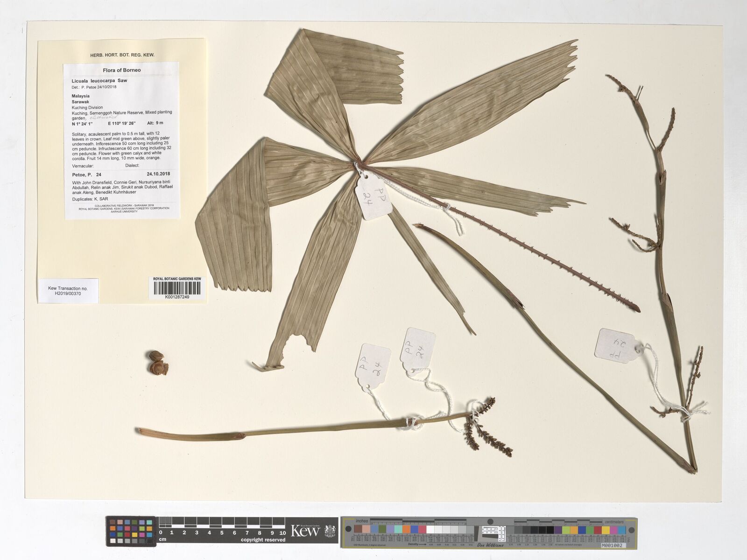Click the royal crest beside the Kew logo
This screenshot has width=747, height=560.
[329, 531]
